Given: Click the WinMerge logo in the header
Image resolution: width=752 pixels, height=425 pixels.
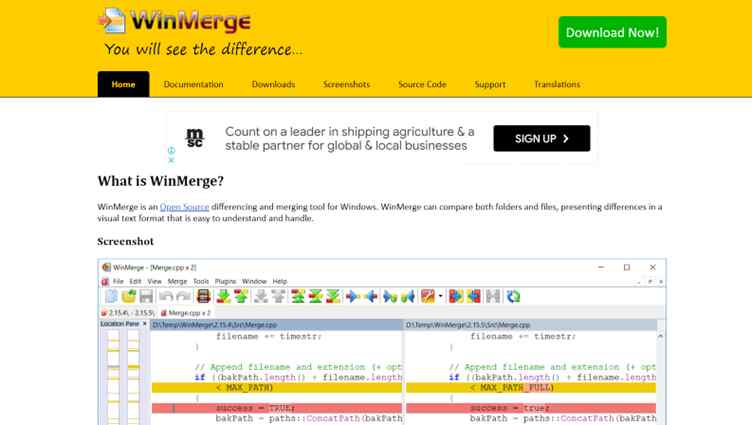Looking at the screenshot, I should click(175, 21).
